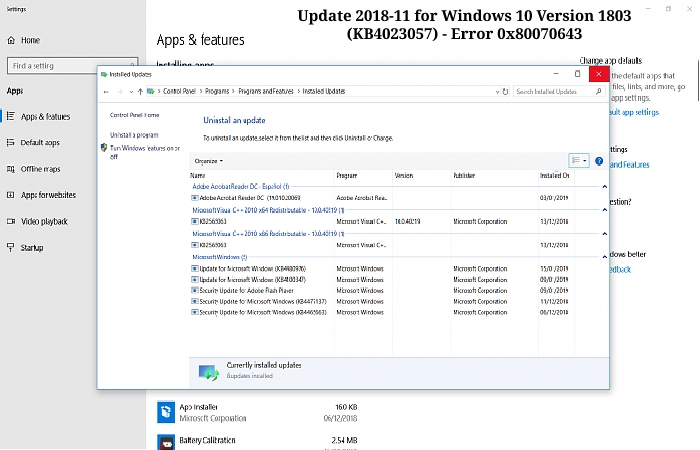Select the Adobe Acrobat Reader DC update row
This screenshot has height=450, width=700.
coord(380,198)
